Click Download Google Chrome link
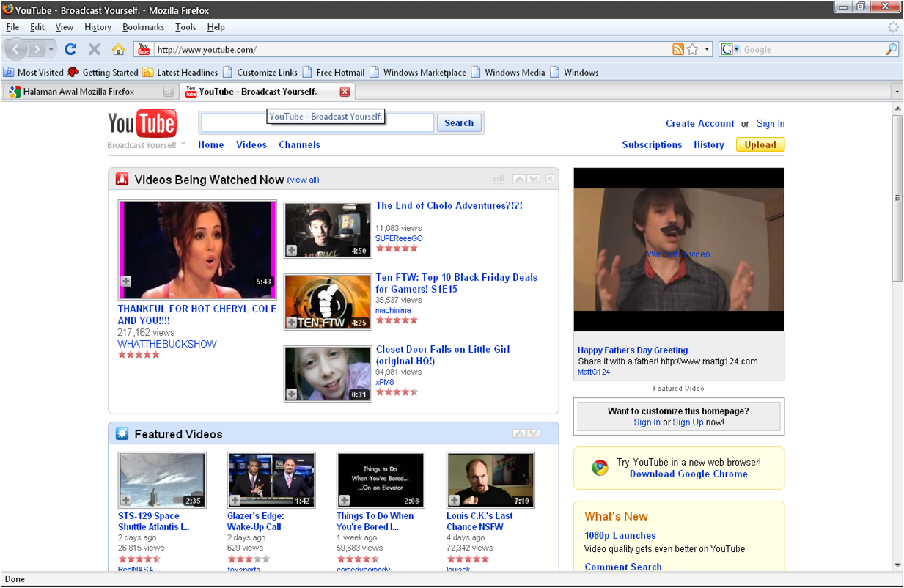904x588 pixels. 688,474
